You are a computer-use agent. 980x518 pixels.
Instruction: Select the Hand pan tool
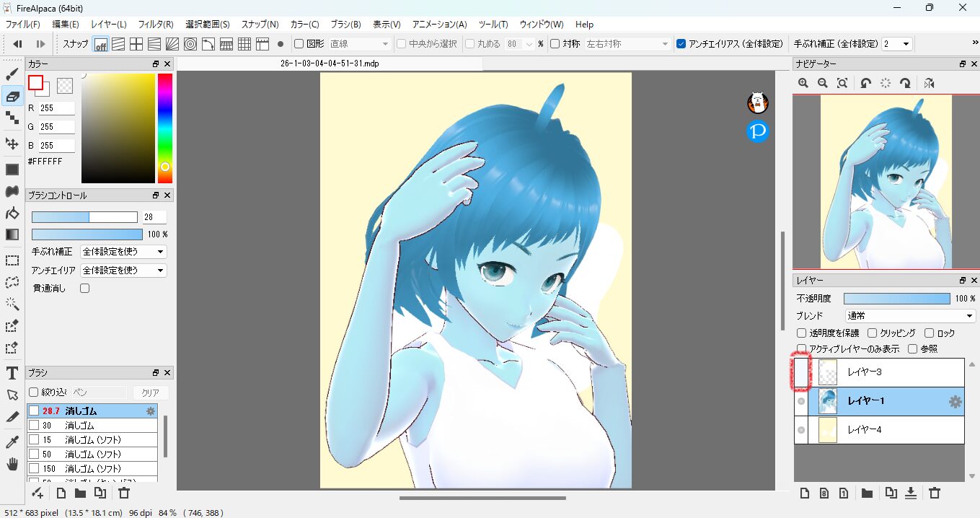12,464
